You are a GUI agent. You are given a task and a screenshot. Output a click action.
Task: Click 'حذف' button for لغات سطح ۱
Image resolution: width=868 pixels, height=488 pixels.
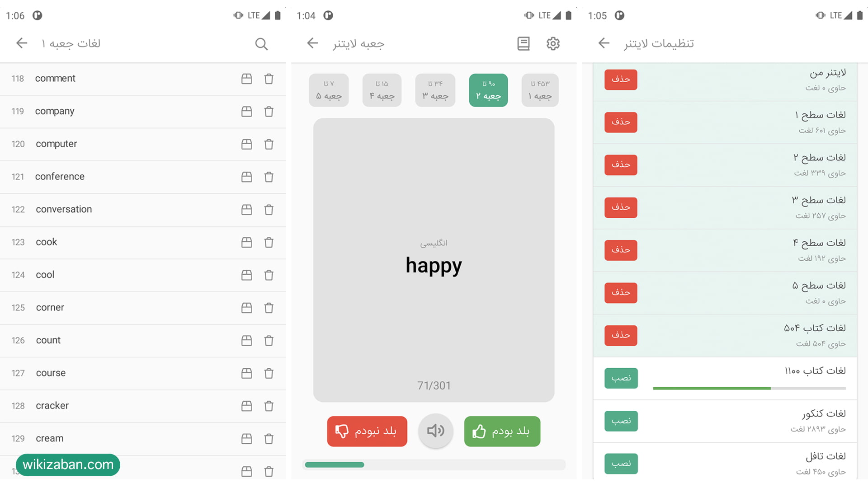[x=620, y=122]
